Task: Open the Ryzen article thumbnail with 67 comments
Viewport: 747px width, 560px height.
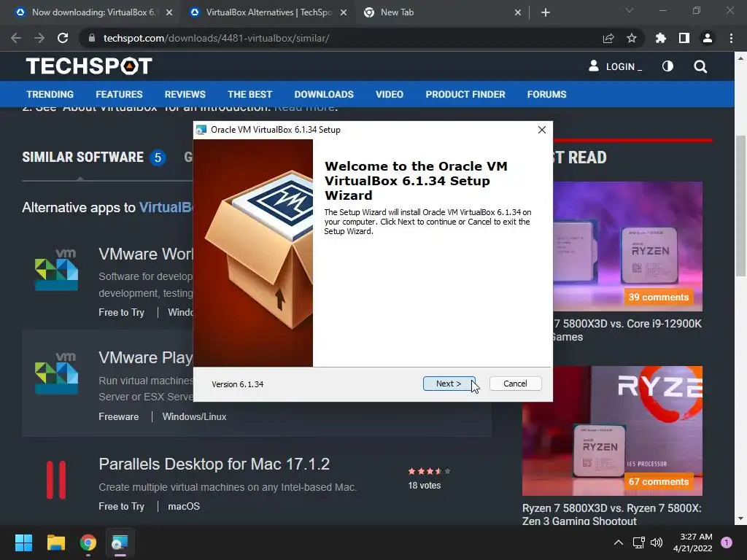Action: pyautogui.click(x=612, y=431)
